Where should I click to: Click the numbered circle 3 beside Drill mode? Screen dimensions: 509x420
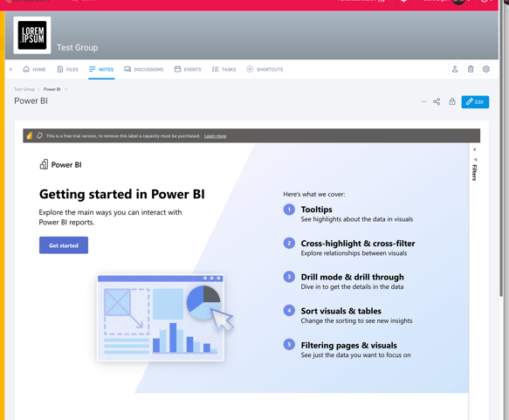click(x=289, y=277)
